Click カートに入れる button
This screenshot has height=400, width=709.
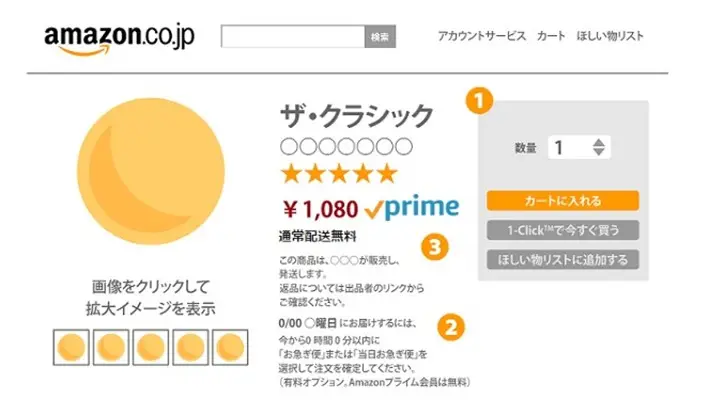[x=563, y=201]
